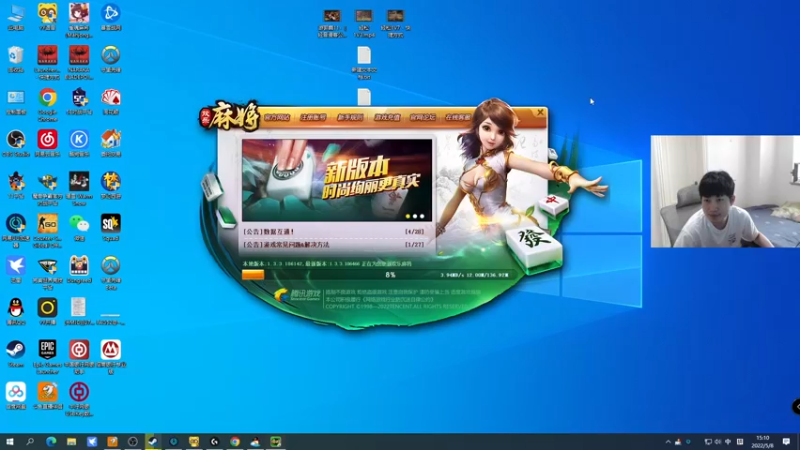Open the playing cards game desktop icon
The image size is (800, 450).
(111, 98)
